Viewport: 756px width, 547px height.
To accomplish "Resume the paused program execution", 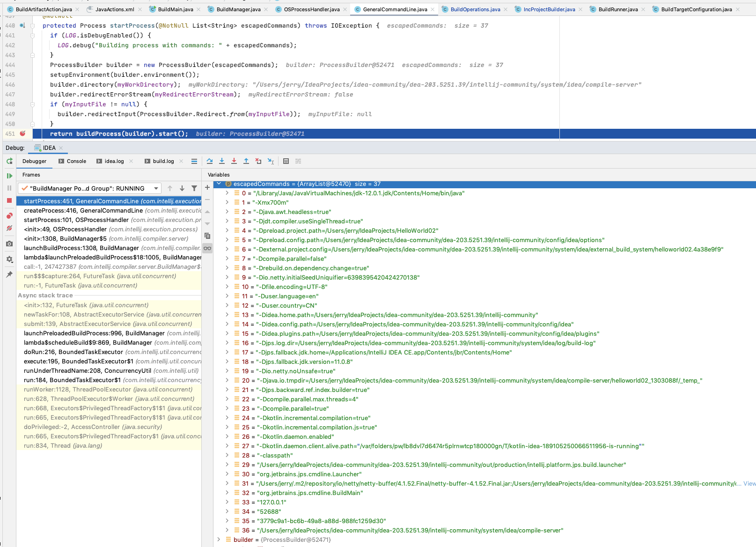I will coord(9,176).
